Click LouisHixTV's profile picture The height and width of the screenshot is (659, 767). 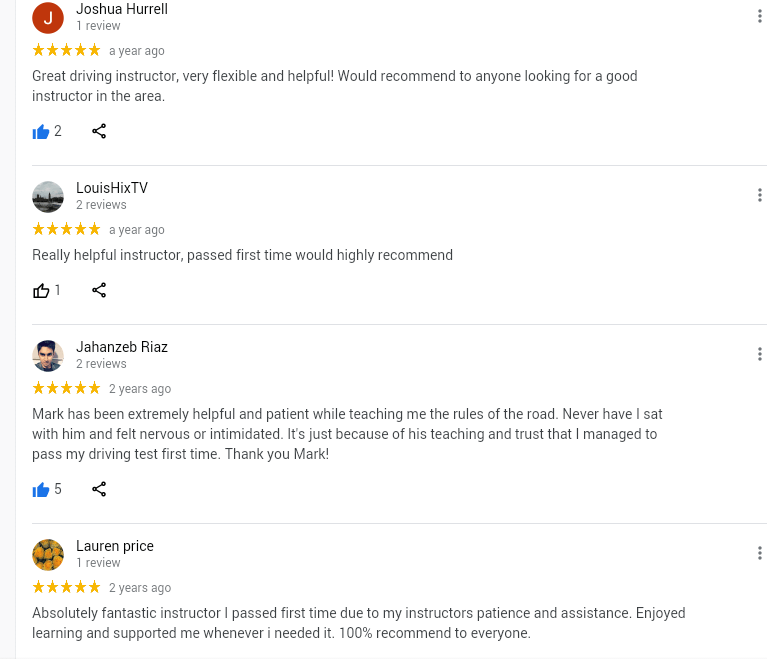click(x=48, y=196)
